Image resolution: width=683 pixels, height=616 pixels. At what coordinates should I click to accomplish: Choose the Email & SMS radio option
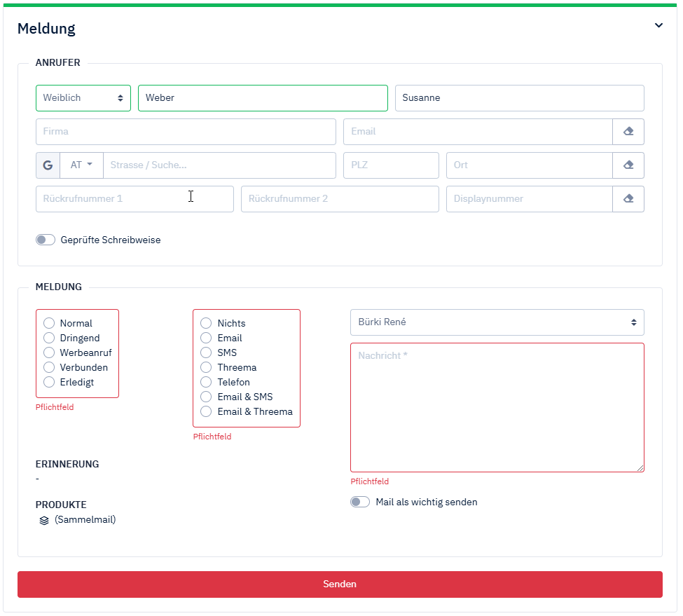click(206, 397)
